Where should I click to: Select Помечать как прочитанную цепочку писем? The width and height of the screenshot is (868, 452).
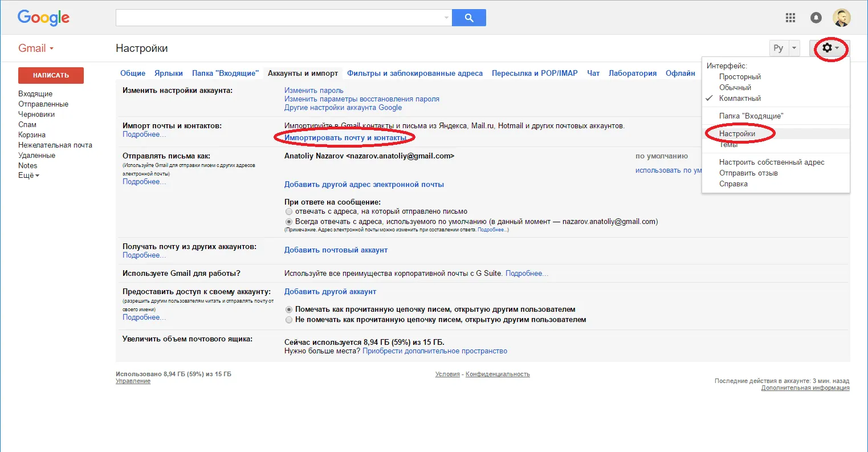tap(289, 310)
